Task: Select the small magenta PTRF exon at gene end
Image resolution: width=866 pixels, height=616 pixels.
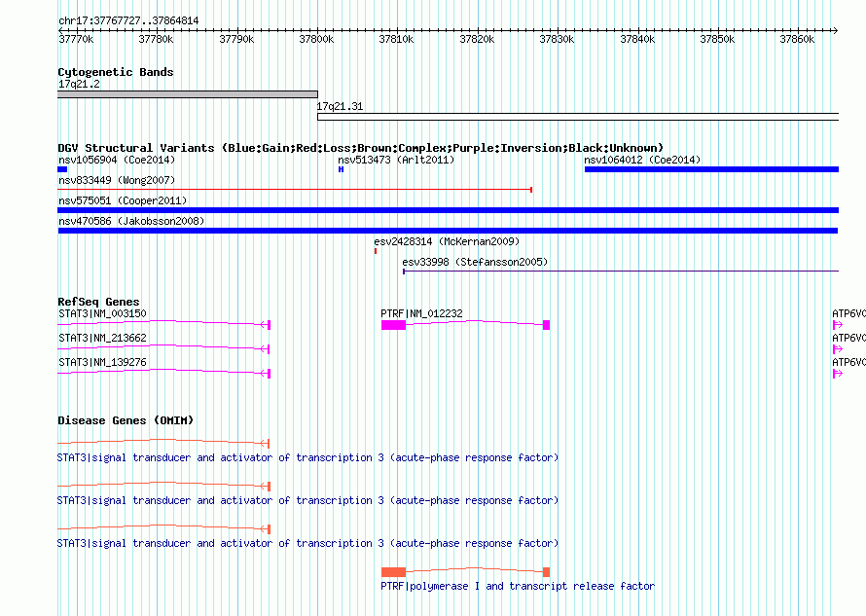Action: tap(546, 325)
